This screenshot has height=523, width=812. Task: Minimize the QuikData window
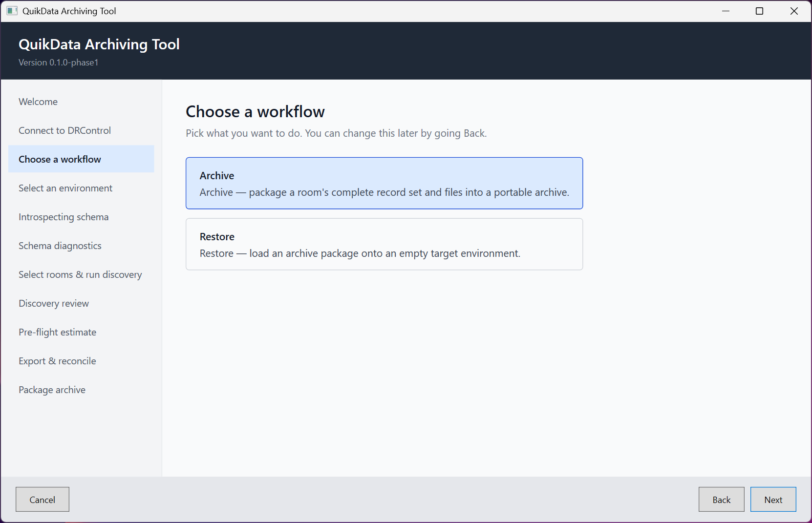(x=726, y=11)
